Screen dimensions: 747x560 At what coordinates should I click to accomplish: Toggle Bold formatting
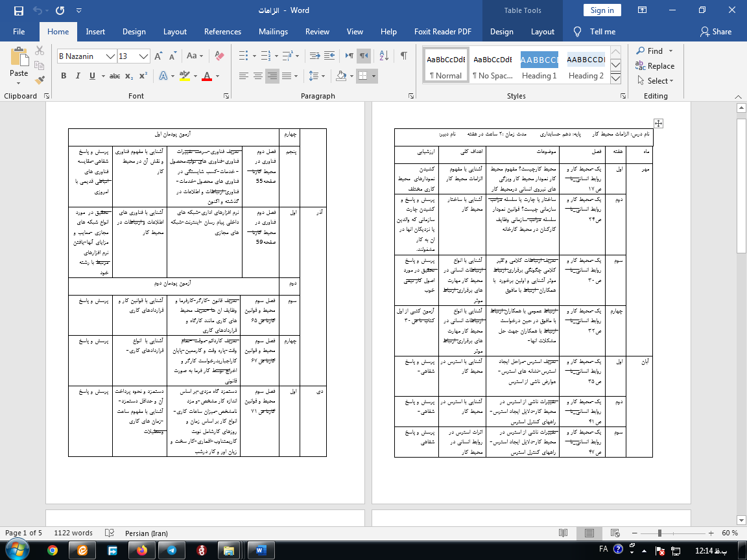coord(64,76)
